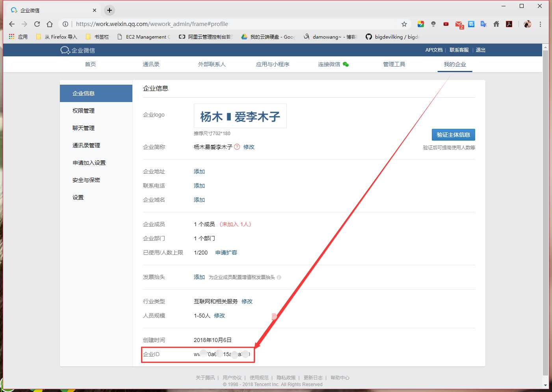552x392 pixels.
Task: Open the bigdevilking GitHub bookmark
Action: pyautogui.click(x=392, y=37)
